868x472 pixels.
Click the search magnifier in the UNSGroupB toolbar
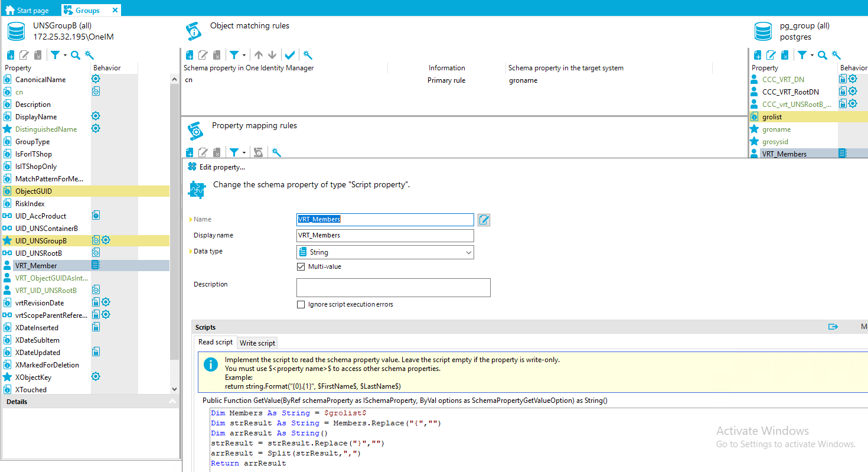click(x=75, y=55)
